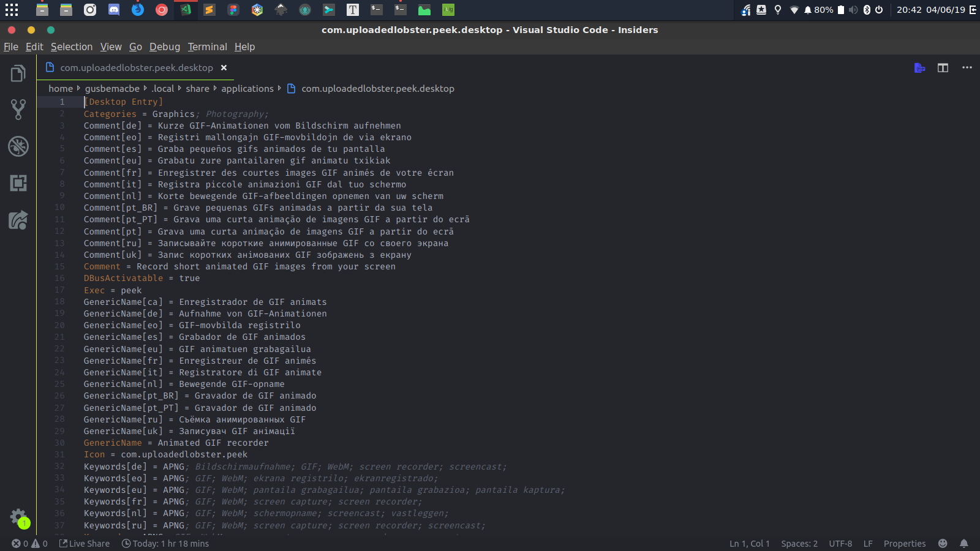Expand the home breadcrumb

(61, 89)
